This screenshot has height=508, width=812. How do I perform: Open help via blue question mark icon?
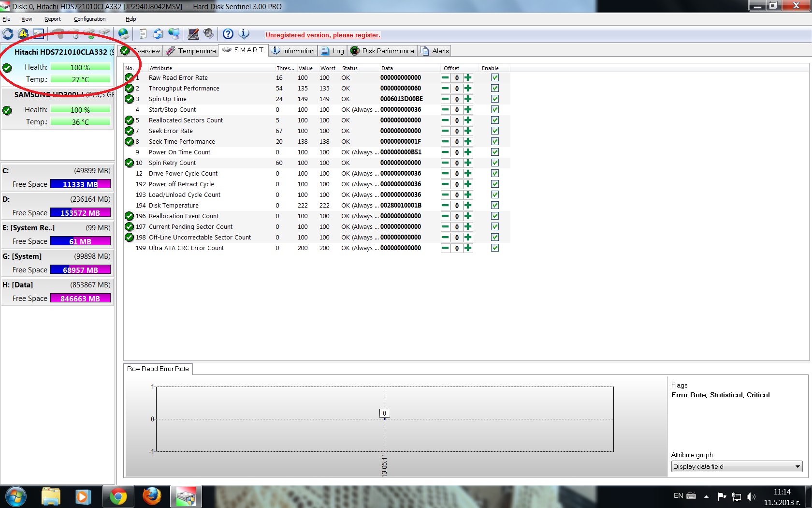[x=228, y=34]
